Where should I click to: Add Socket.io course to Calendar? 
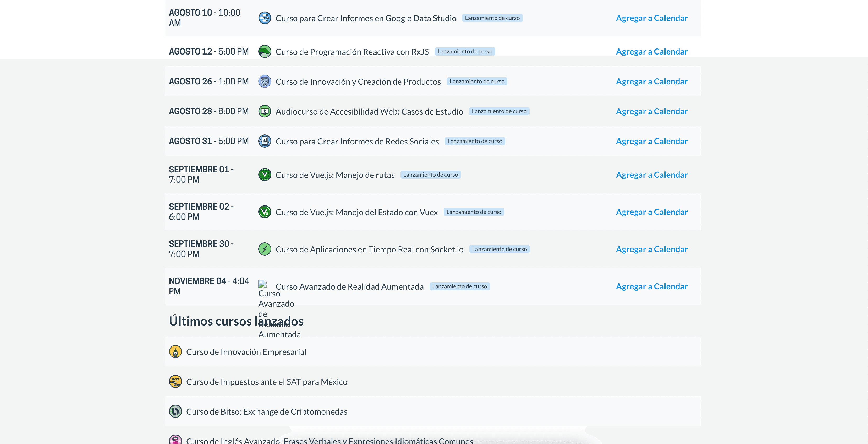pos(652,249)
